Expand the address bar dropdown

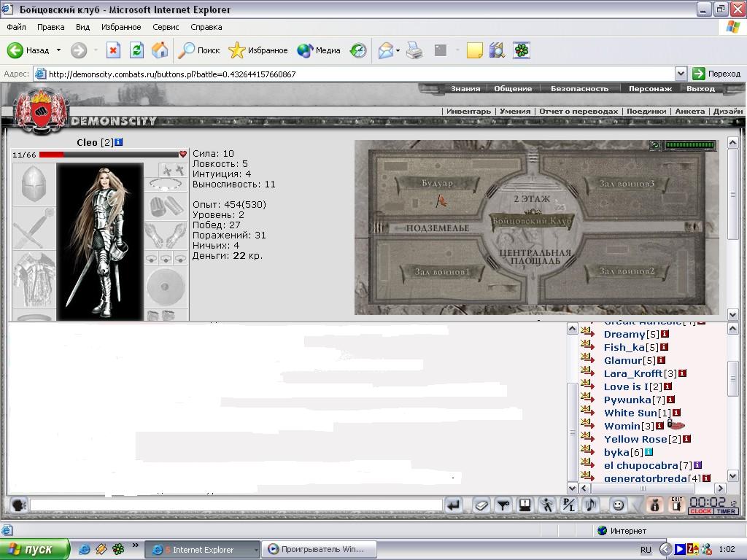[x=681, y=74]
